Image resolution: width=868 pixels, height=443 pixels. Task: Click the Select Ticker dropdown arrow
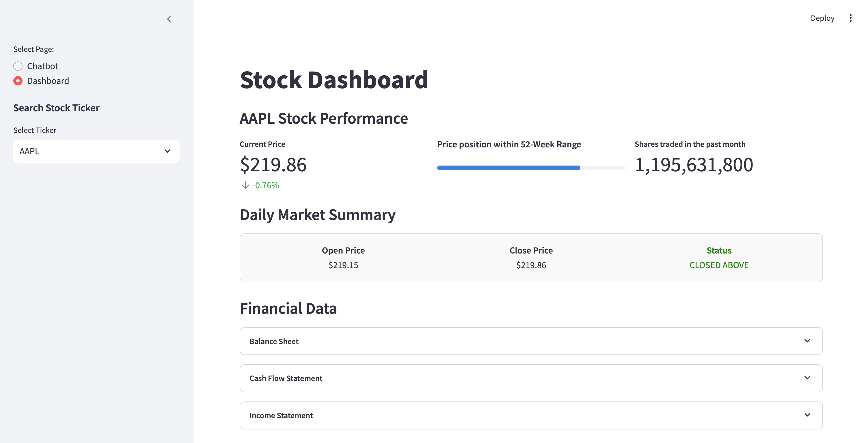click(167, 151)
